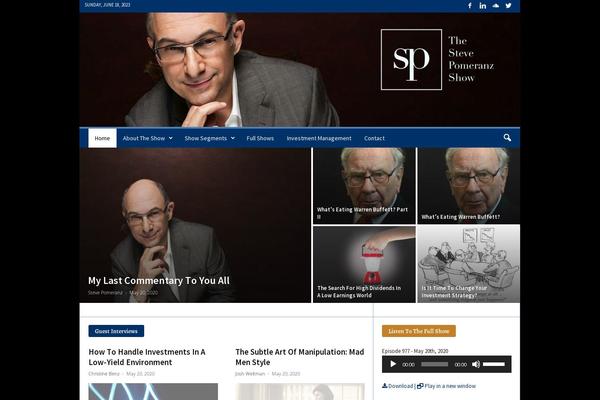Image resolution: width=600 pixels, height=400 pixels.
Task: Open the Contact page
Action: click(x=374, y=138)
